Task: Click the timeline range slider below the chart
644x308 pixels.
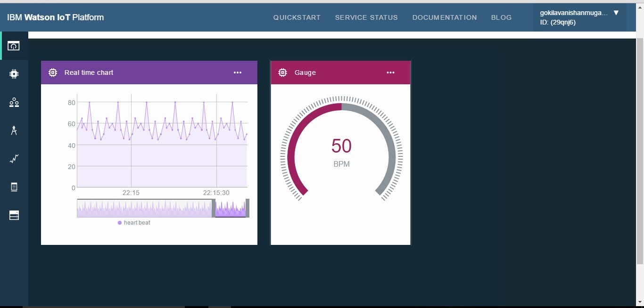Action: (163, 208)
